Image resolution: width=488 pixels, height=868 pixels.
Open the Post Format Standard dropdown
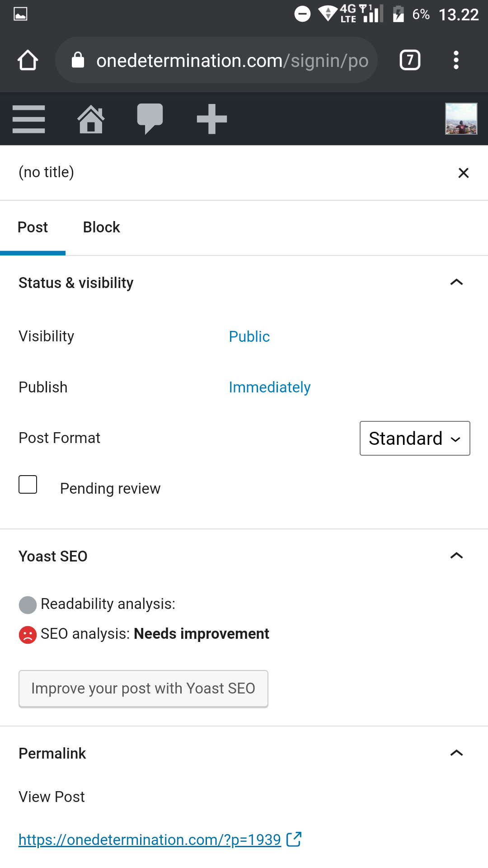pyautogui.click(x=414, y=439)
